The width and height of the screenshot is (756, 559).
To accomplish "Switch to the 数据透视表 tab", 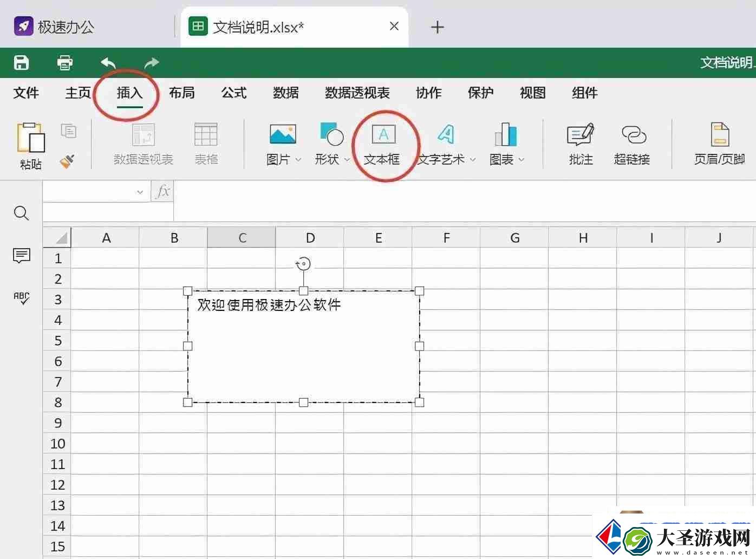I will pyautogui.click(x=357, y=93).
